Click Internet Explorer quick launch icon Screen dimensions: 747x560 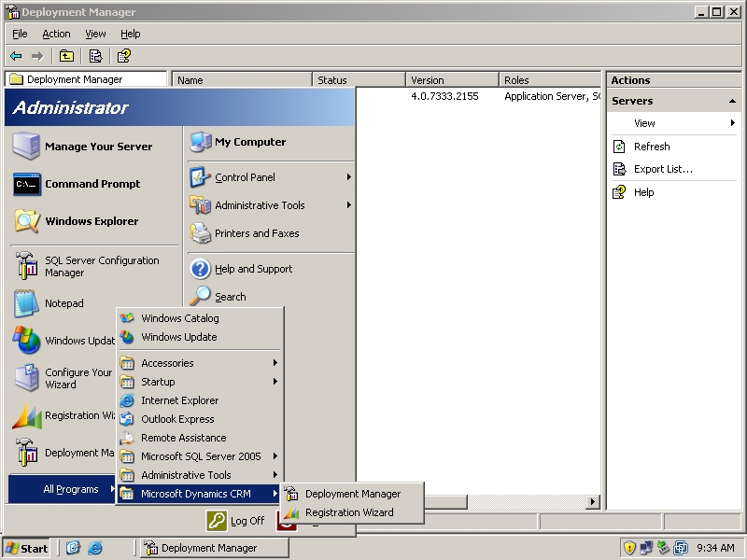[94, 548]
